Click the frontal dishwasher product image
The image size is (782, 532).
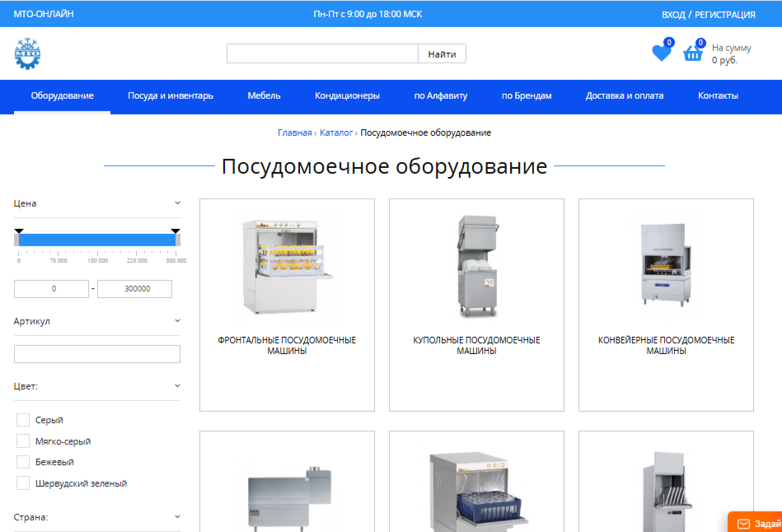(x=287, y=266)
